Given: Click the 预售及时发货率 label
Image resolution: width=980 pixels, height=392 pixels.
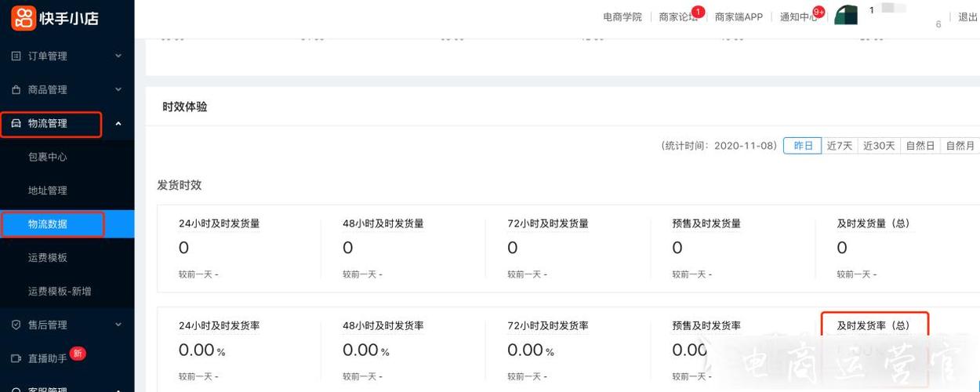Looking at the screenshot, I should point(706,325).
